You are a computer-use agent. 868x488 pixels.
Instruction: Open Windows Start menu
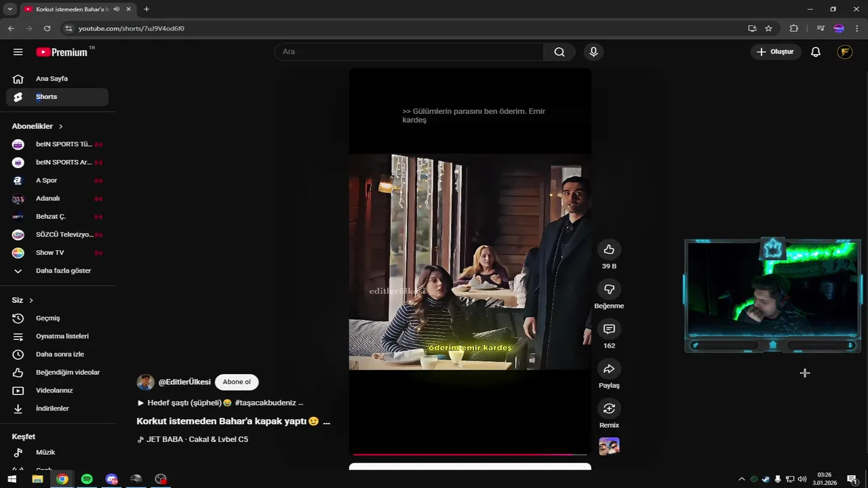pos(12,479)
